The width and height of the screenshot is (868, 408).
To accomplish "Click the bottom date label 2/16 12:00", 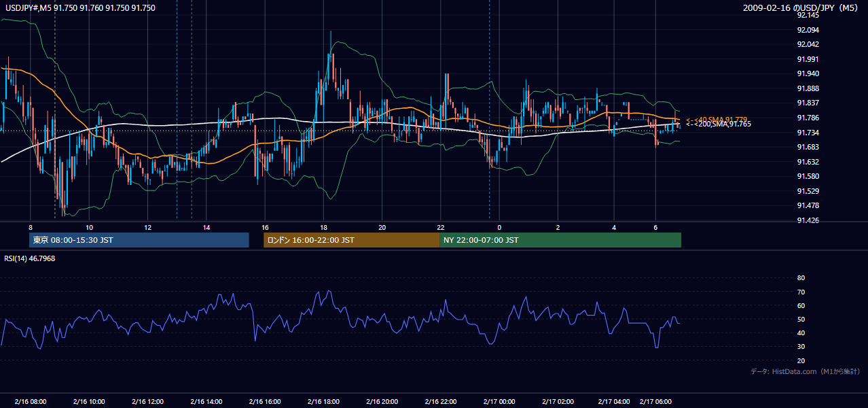I will click(x=148, y=401).
